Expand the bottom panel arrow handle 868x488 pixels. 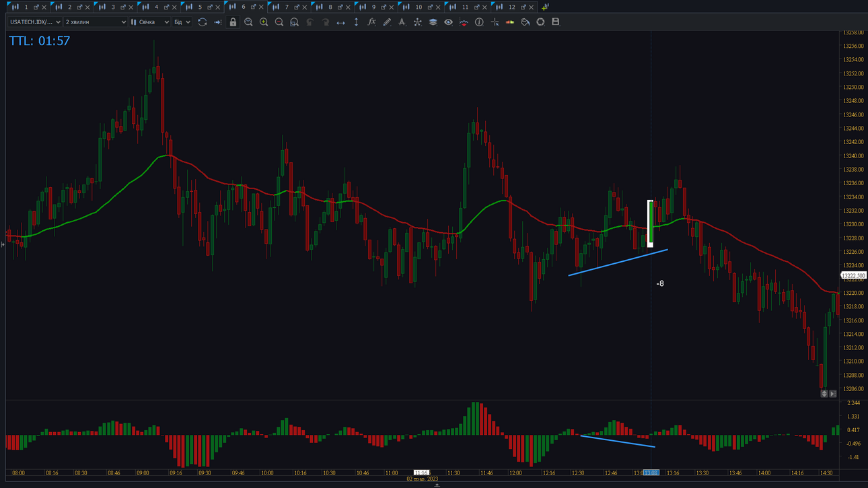pos(437,485)
